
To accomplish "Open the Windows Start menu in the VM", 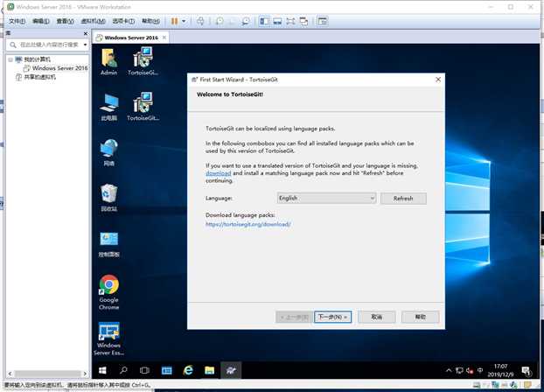I will [102, 370].
